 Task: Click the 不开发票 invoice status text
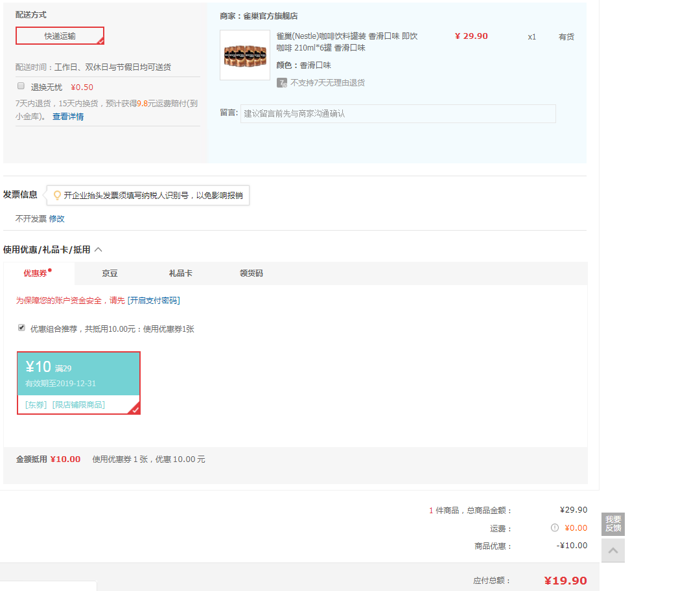click(x=31, y=219)
